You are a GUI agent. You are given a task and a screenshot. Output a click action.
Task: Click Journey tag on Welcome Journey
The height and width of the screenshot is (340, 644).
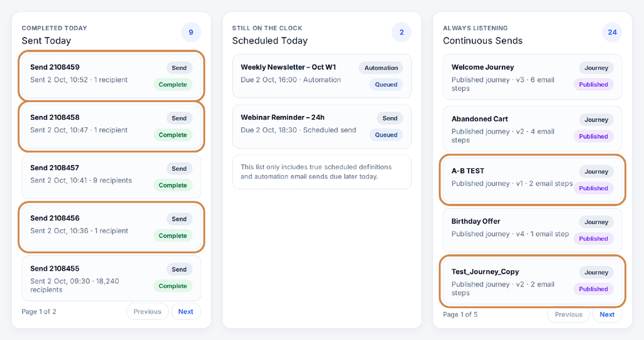[596, 68]
